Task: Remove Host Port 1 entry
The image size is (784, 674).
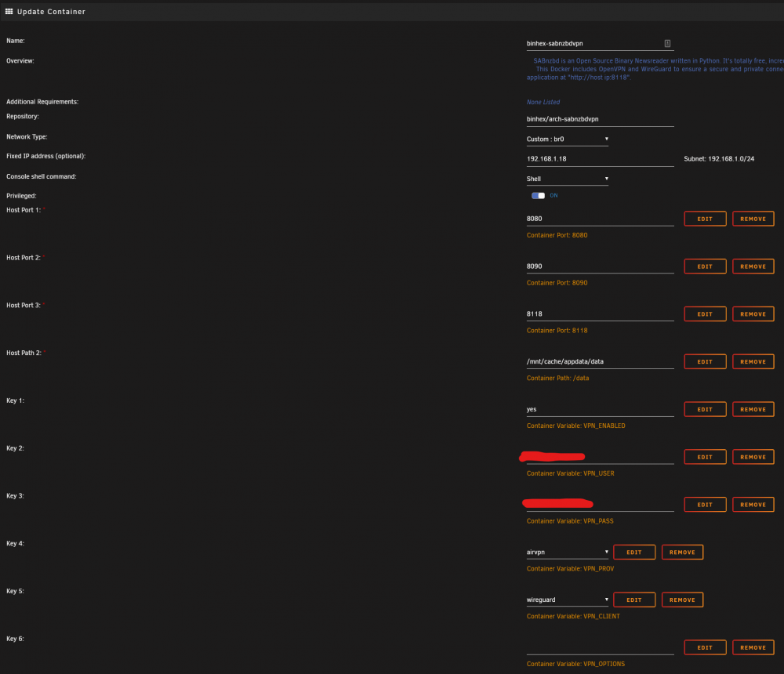Action: 753,219
